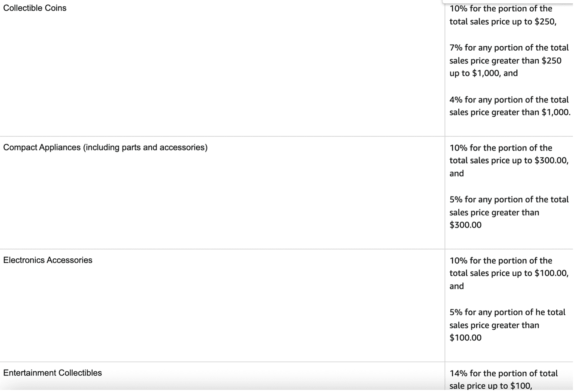Select the 7% fee tier paragraph

pos(509,60)
